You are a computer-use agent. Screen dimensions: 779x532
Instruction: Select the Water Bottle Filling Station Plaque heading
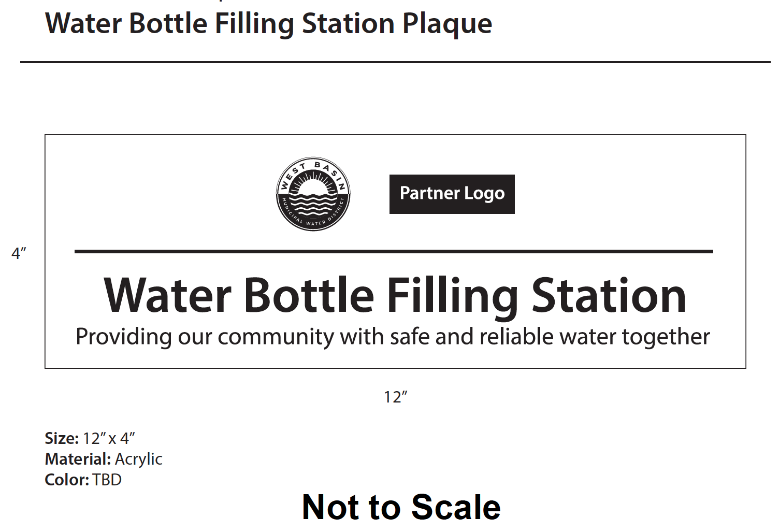tap(268, 24)
